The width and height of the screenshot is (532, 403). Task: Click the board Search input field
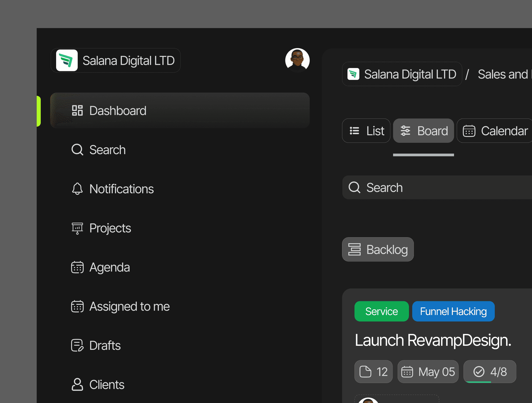coord(437,188)
